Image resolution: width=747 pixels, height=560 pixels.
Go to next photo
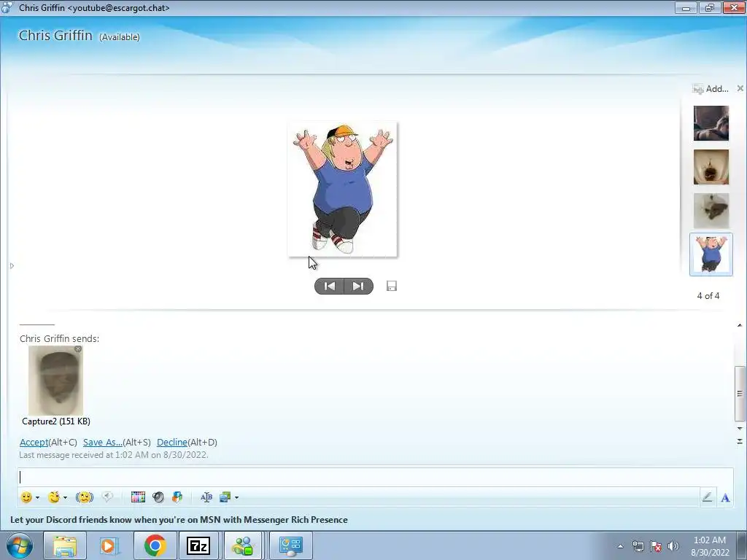tap(358, 286)
